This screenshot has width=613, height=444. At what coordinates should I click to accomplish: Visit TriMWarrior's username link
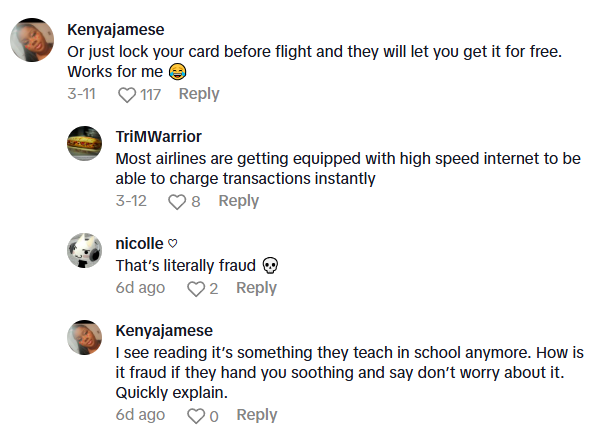tap(159, 137)
